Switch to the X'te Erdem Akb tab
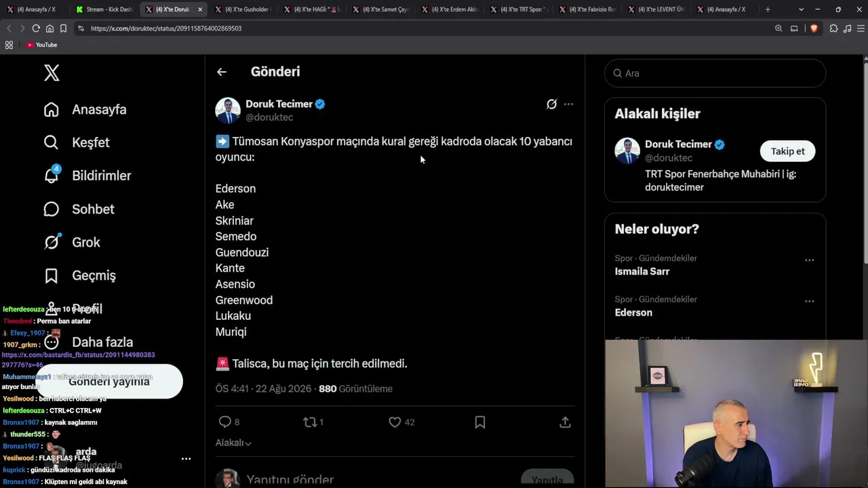Screen dimensions: 868x488 tap(450, 9)
